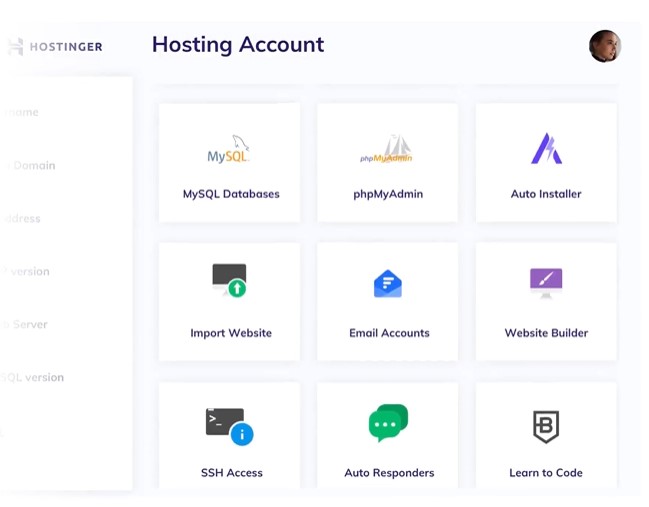Image resolution: width=649 pixels, height=507 pixels.
Task: Select the Import Website upload icon
Action: pos(229,281)
